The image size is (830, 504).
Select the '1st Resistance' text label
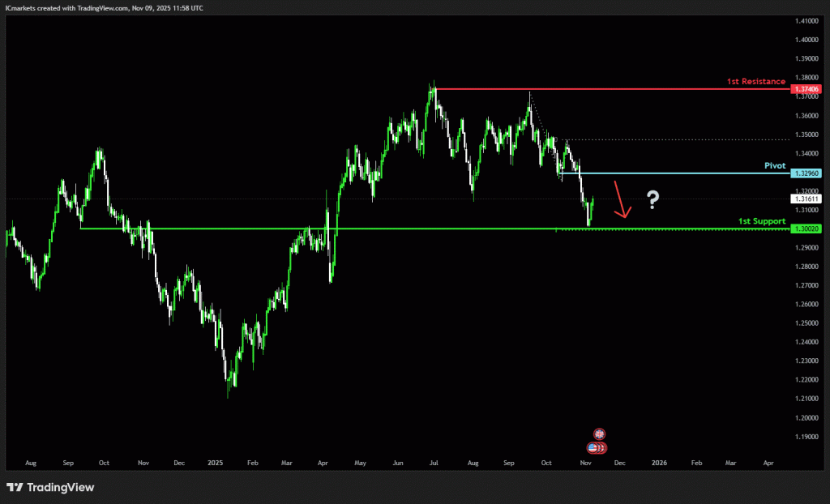pos(756,82)
